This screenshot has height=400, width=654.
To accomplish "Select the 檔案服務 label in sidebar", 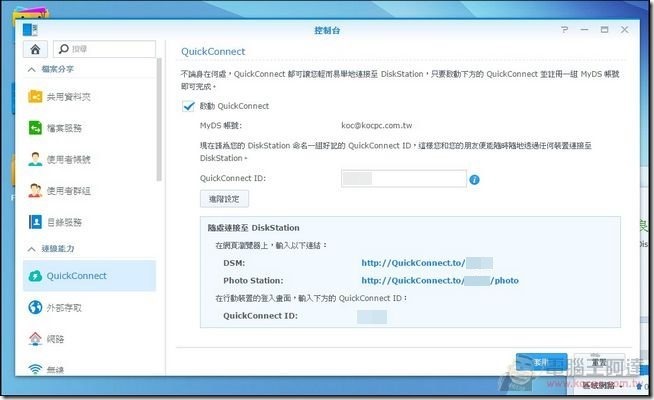I will [x=64, y=128].
